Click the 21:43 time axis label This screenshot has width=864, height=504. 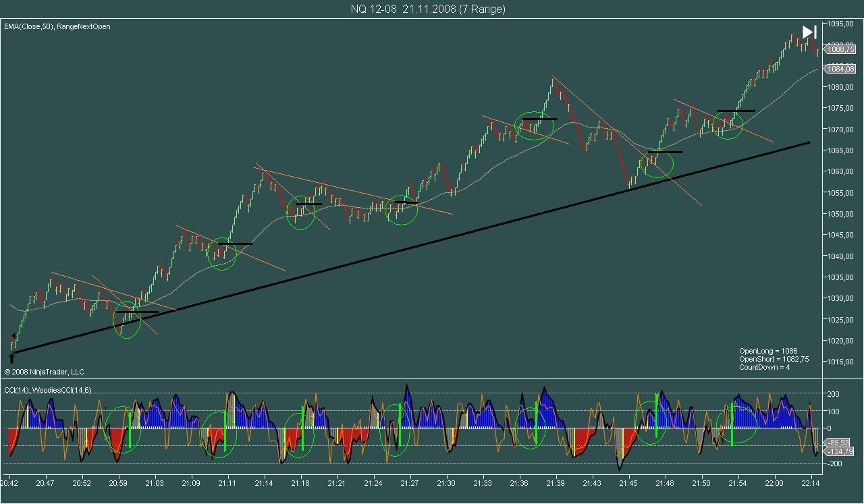(592, 483)
